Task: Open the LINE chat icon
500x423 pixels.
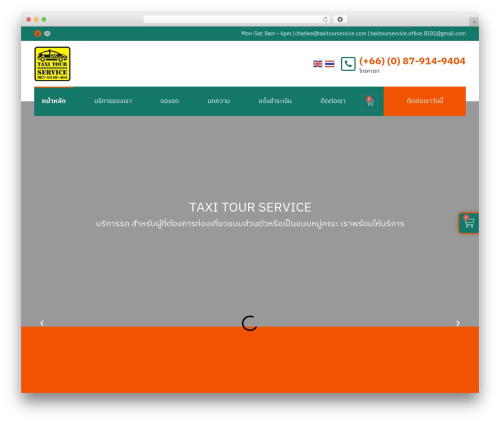Action: tap(47, 34)
